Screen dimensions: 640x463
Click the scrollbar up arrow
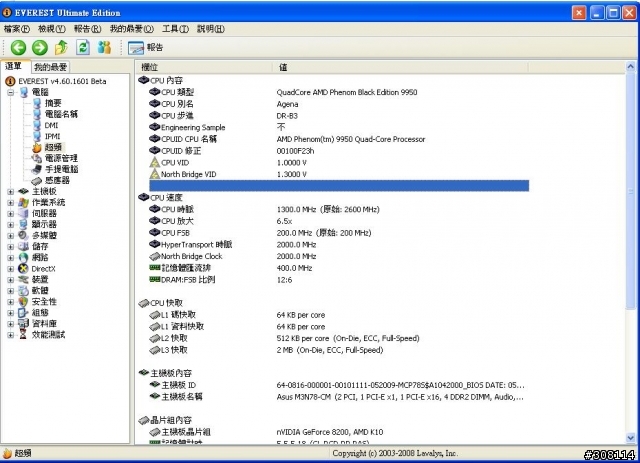coord(631,66)
